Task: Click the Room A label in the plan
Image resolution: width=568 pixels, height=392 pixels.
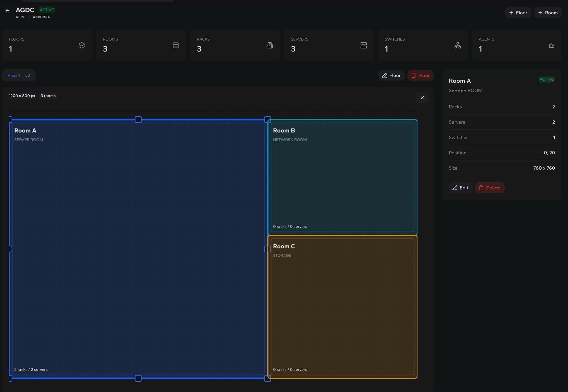Action: pos(25,131)
